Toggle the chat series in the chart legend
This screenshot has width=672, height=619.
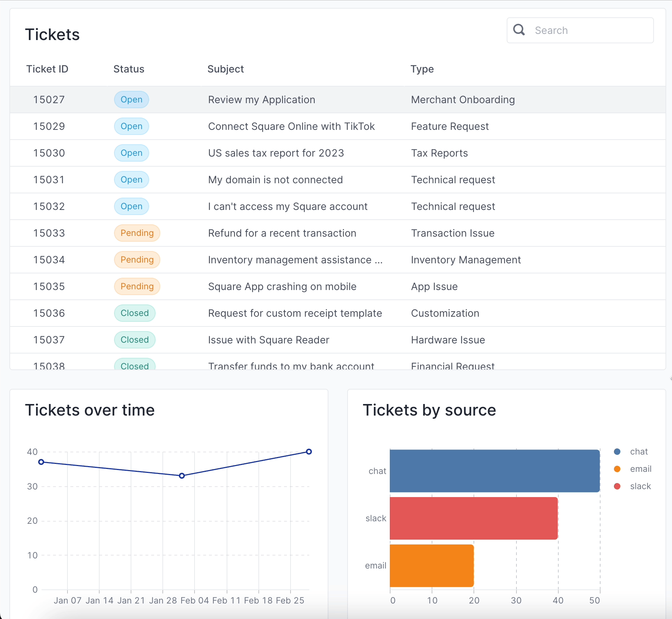point(639,451)
